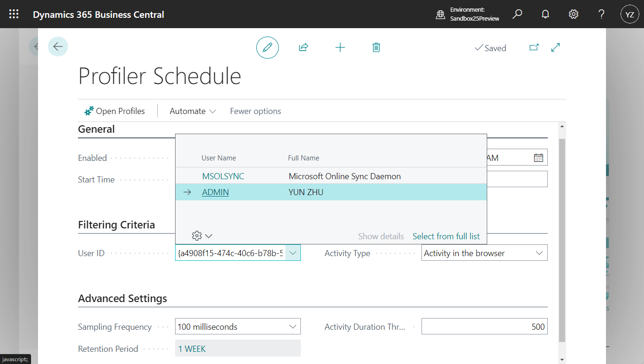This screenshot has height=364, width=644.
Task: Expand the page to full screen
Action: point(555,47)
